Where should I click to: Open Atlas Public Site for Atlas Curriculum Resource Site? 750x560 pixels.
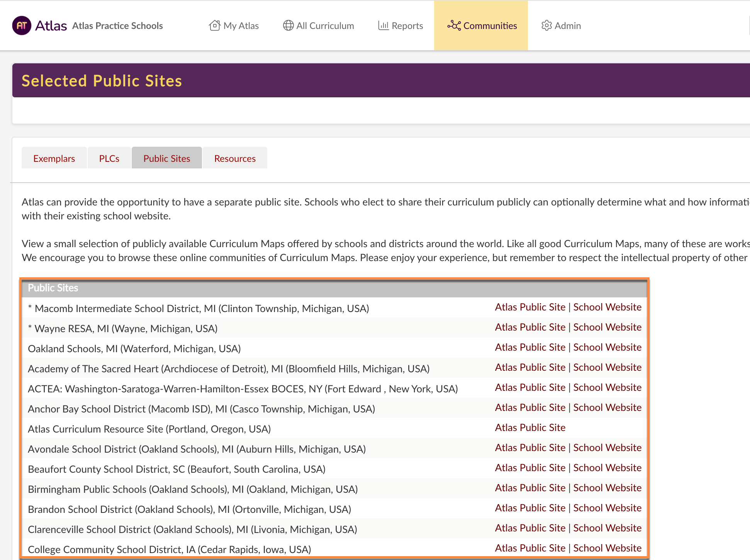click(530, 428)
